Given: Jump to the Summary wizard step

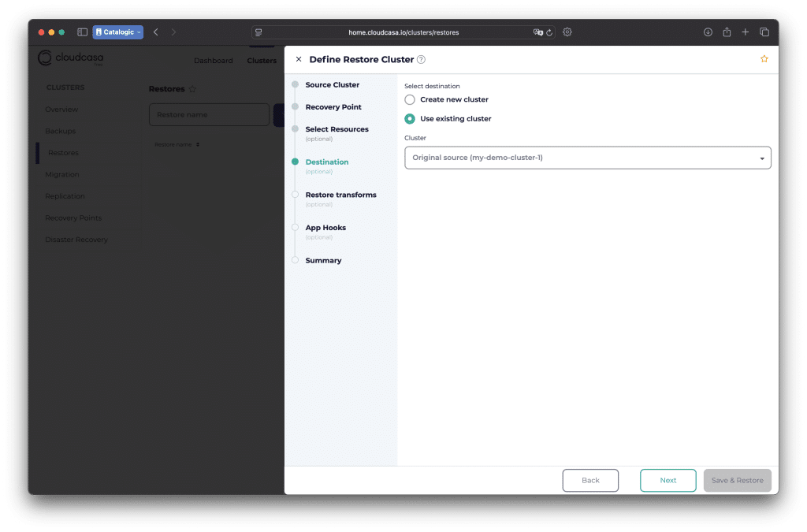Looking at the screenshot, I should [x=323, y=260].
